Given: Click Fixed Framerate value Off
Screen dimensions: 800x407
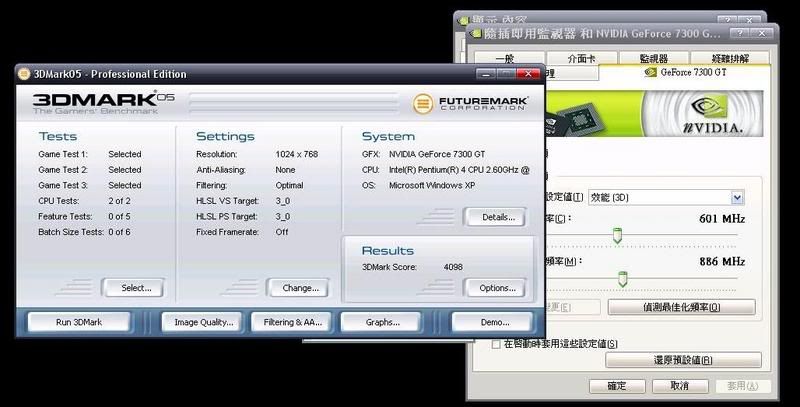Looking at the screenshot, I should (x=282, y=232).
